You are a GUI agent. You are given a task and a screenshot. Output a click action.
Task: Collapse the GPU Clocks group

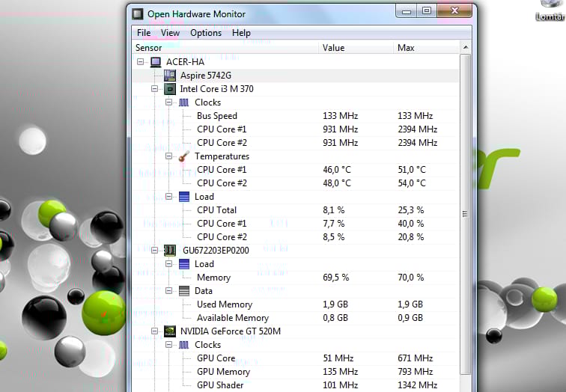tap(168, 345)
